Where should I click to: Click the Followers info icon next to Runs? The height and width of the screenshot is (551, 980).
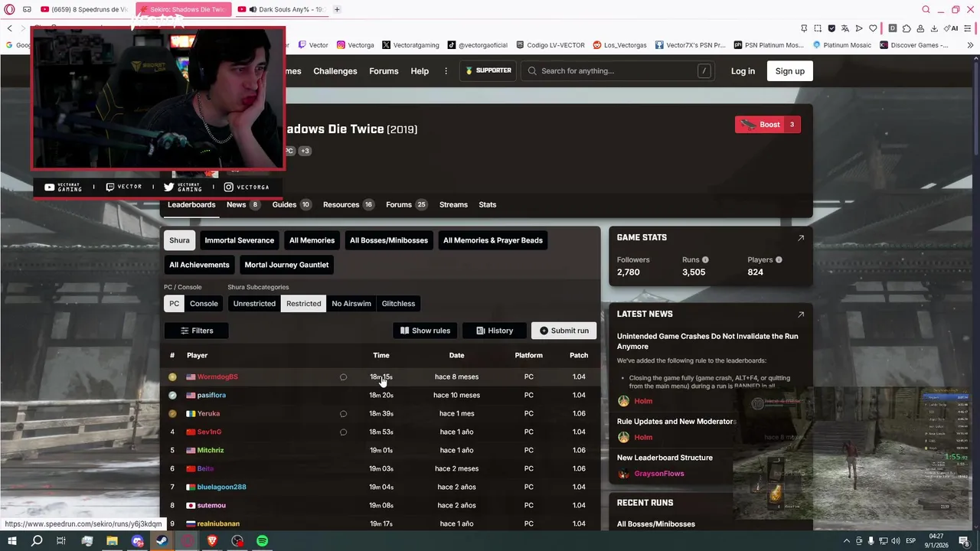point(705,260)
